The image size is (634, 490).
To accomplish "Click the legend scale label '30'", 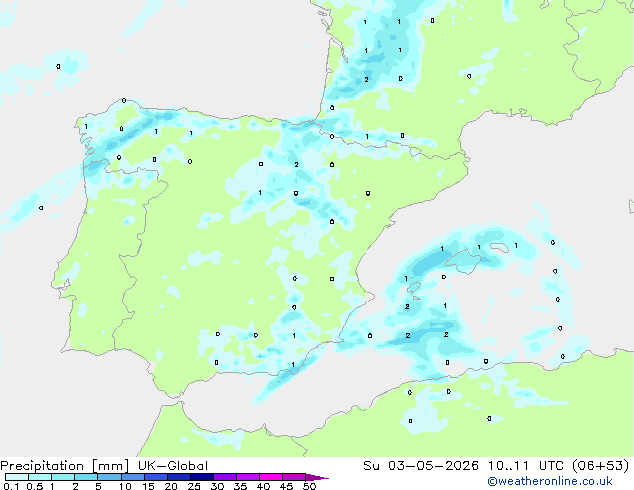I will click(x=217, y=486).
